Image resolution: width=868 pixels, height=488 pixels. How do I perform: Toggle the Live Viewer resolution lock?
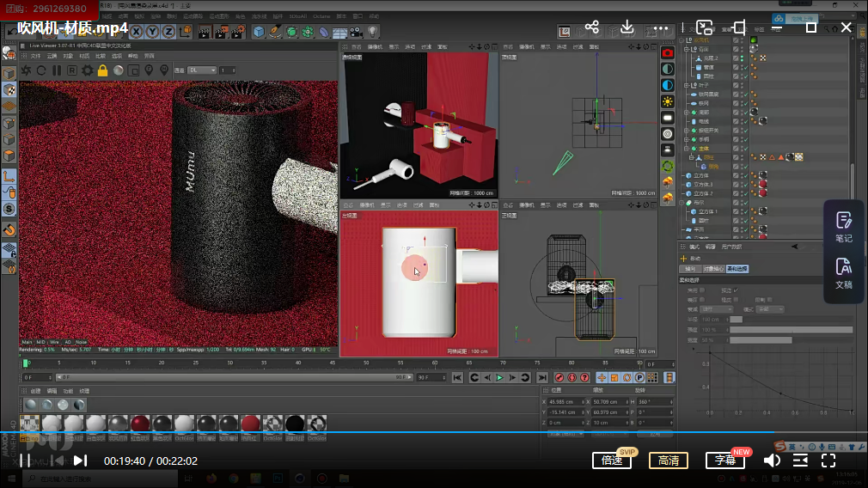pos(102,70)
